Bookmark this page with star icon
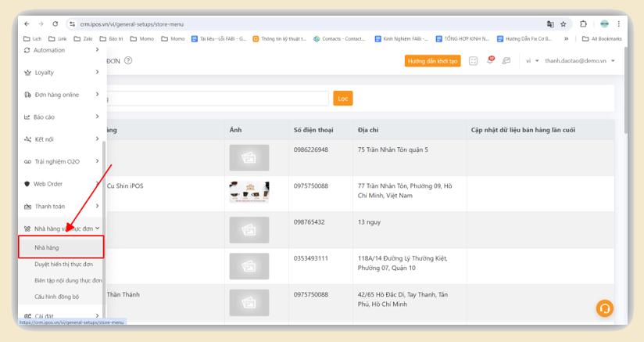Screen dimensions: 644x342 coord(563,24)
